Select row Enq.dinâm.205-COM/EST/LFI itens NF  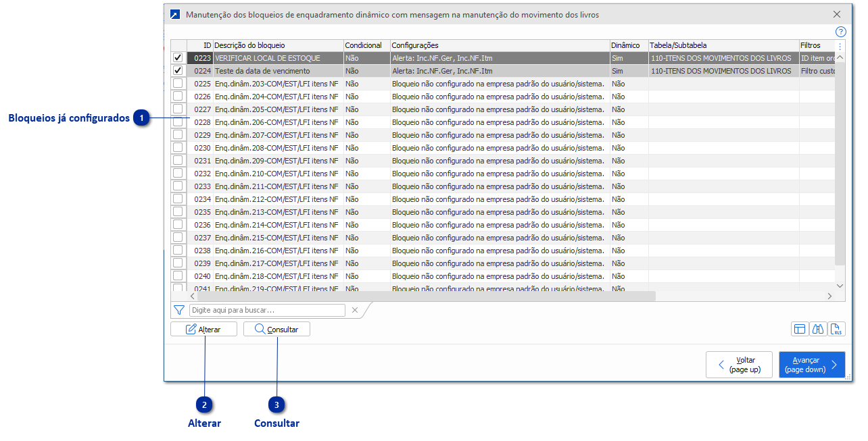[x=503, y=109]
